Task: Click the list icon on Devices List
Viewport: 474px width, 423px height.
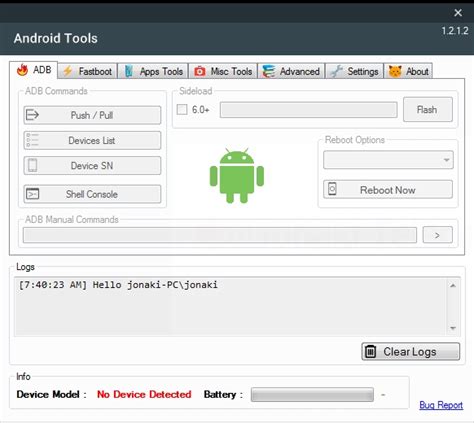Action: (32, 140)
